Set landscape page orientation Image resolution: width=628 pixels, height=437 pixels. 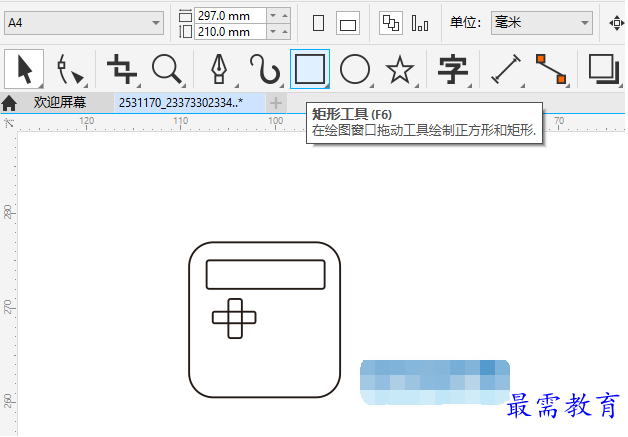[348, 23]
